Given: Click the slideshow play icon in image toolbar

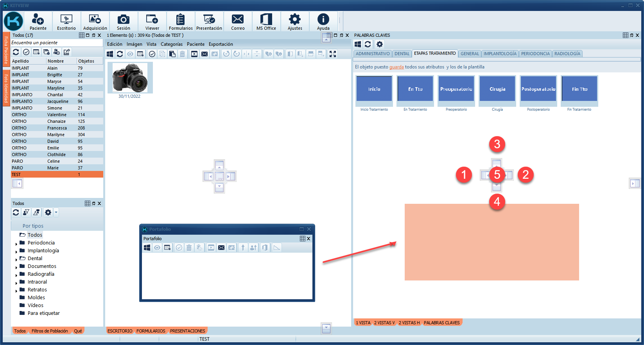Looking at the screenshot, I should [194, 54].
